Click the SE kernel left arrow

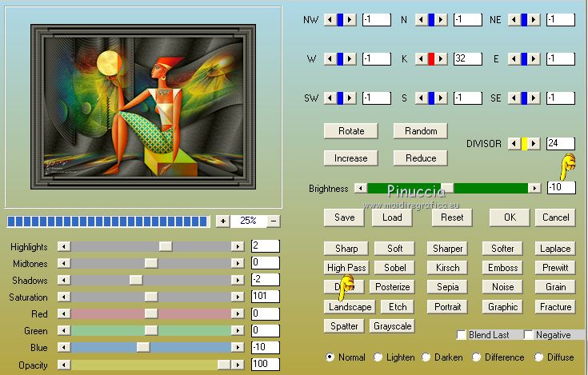[x=514, y=98]
